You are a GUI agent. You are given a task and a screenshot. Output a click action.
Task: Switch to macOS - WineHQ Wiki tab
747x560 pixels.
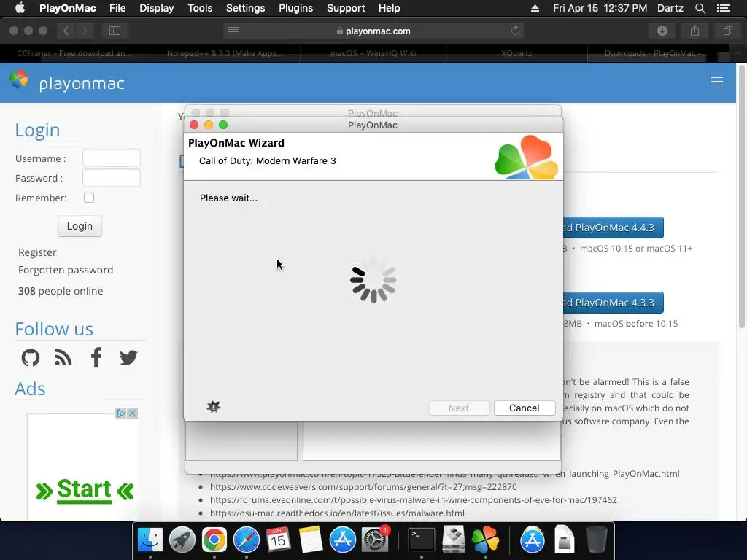point(373,53)
